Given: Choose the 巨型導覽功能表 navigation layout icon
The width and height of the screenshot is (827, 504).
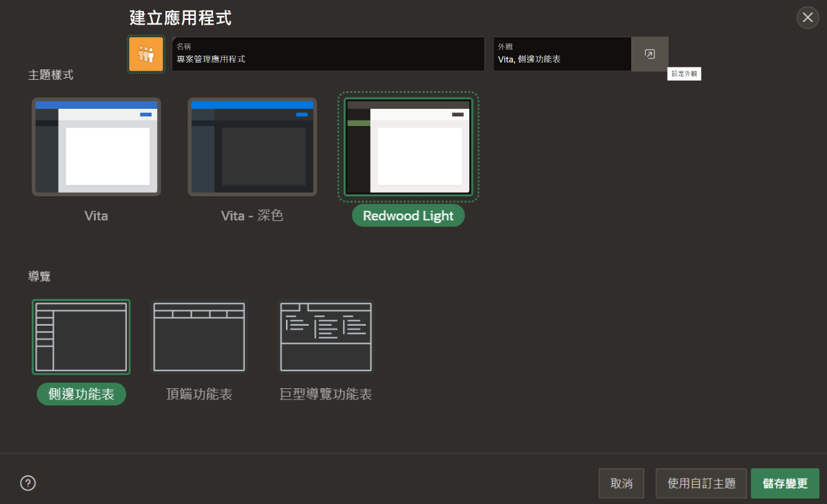Looking at the screenshot, I should click(x=326, y=337).
